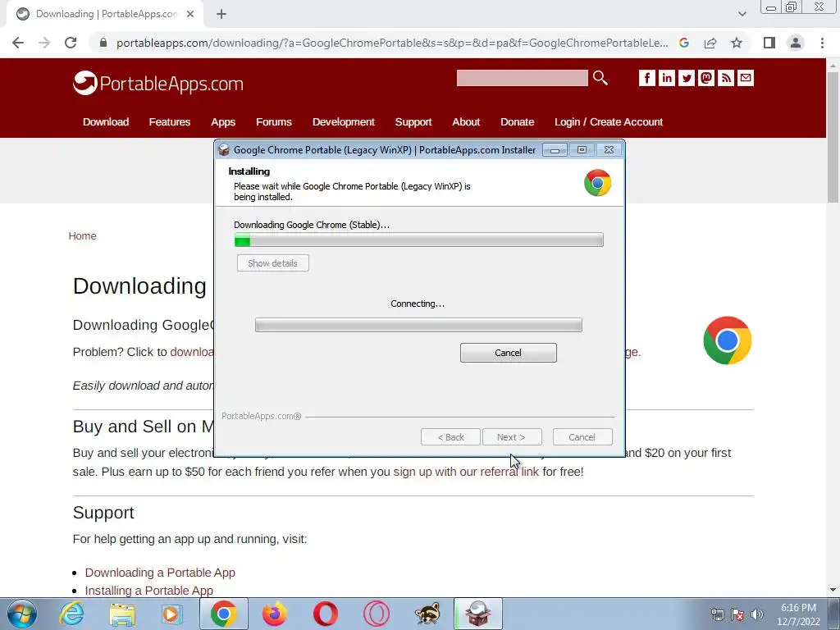Image resolution: width=840 pixels, height=630 pixels.
Task: Open Chrome's three-dot menu
Action: pyautogui.click(x=822, y=43)
